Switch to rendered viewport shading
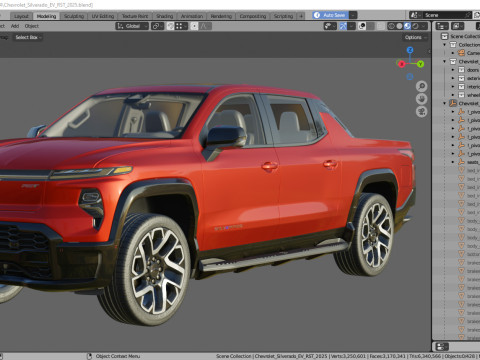The image size is (480, 360). [x=415, y=26]
